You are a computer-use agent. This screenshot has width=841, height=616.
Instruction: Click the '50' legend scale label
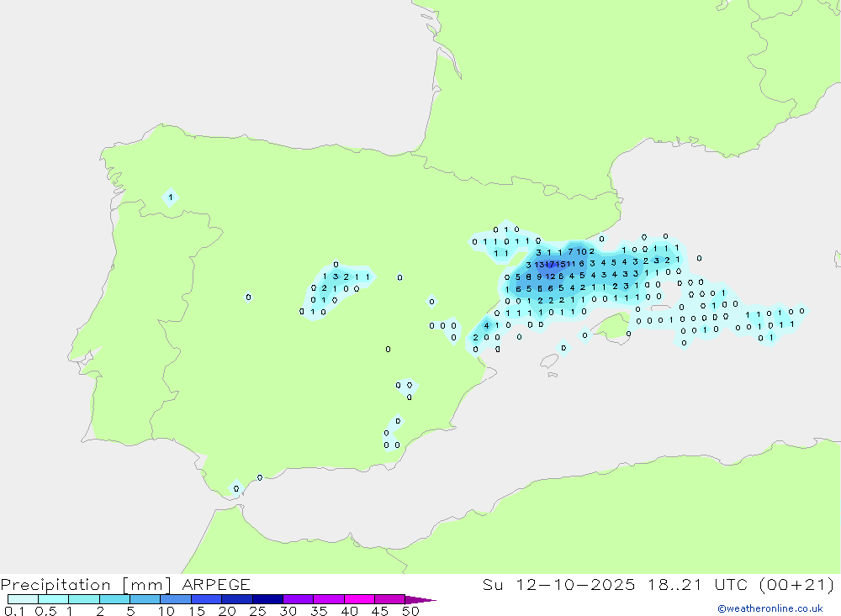coord(410,611)
